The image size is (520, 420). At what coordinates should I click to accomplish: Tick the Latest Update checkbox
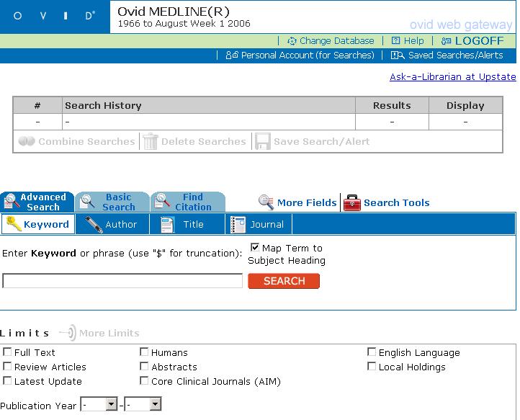tap(7, 380)
